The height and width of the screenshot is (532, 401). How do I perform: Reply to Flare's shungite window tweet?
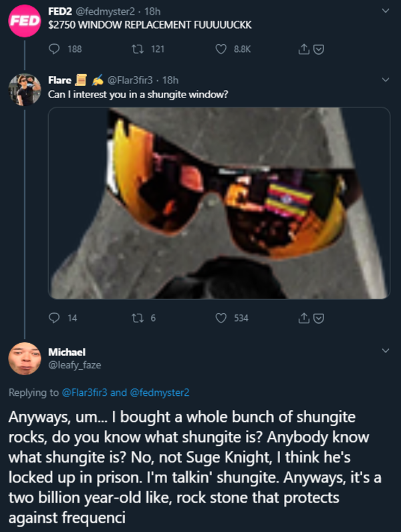pos(55,318)
